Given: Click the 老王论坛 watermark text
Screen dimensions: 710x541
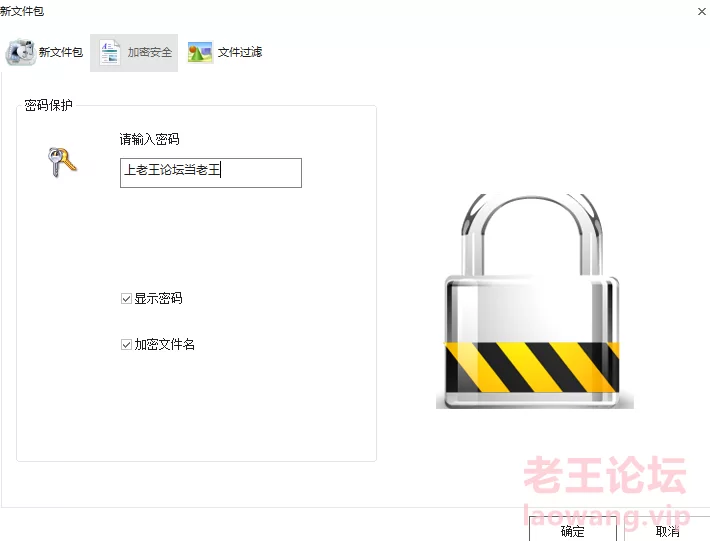Looking at the screenshot, I should tap(605, 475).
